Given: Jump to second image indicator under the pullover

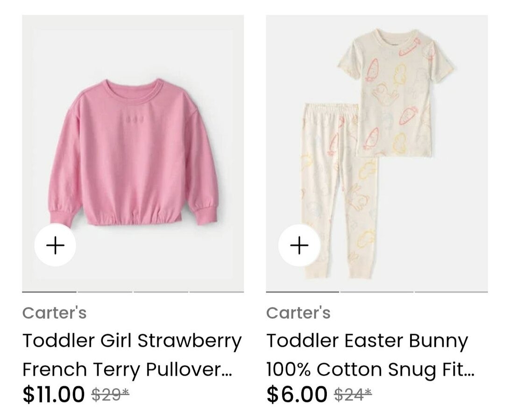Looking at the screenshot, I should coord(105,292).
